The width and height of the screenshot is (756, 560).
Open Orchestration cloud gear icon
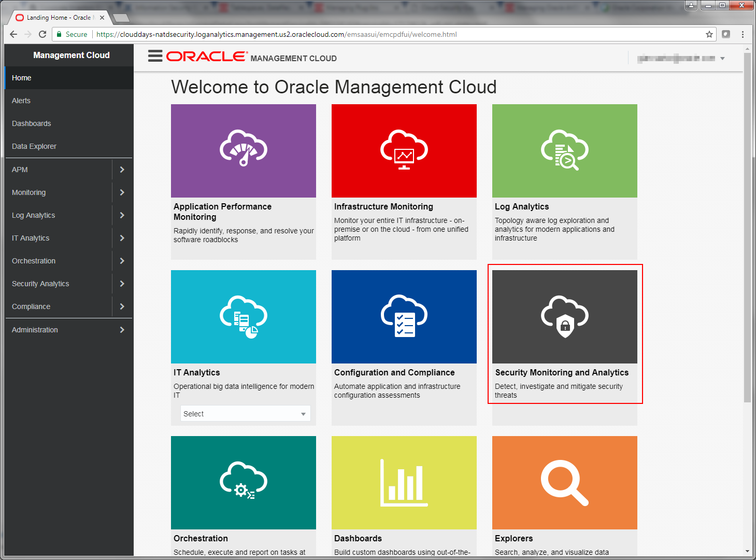click(x=244, y=481)
